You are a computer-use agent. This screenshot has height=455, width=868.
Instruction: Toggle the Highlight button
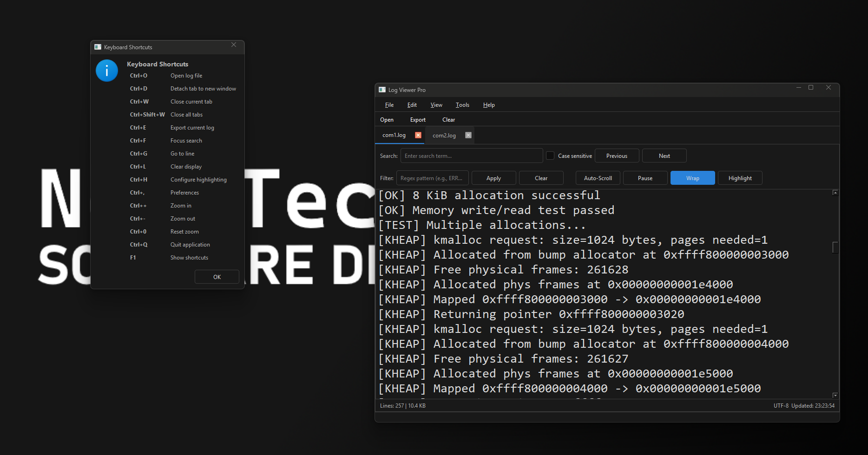tap(740, 178)
